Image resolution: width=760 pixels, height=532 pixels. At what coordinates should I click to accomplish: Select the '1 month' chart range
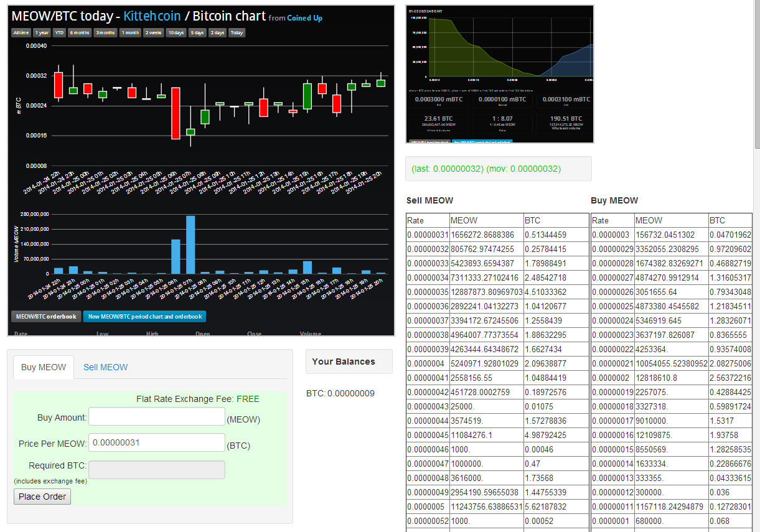point(130,32)
